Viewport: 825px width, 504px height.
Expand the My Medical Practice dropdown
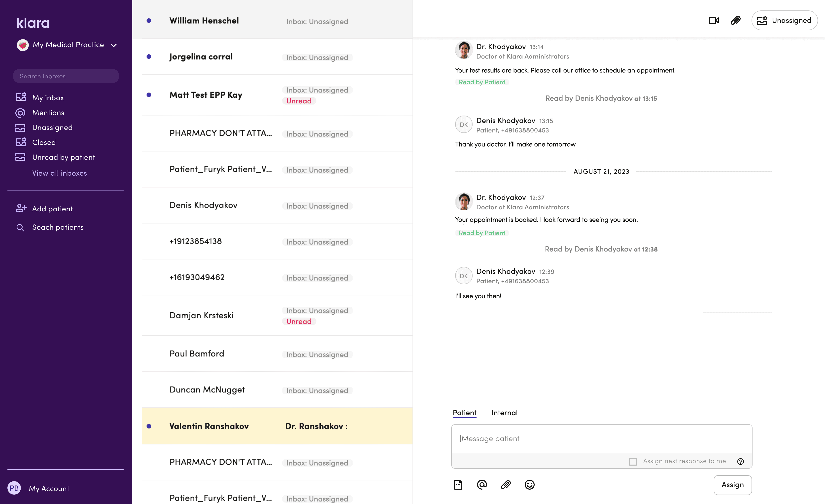click(113, 45)
